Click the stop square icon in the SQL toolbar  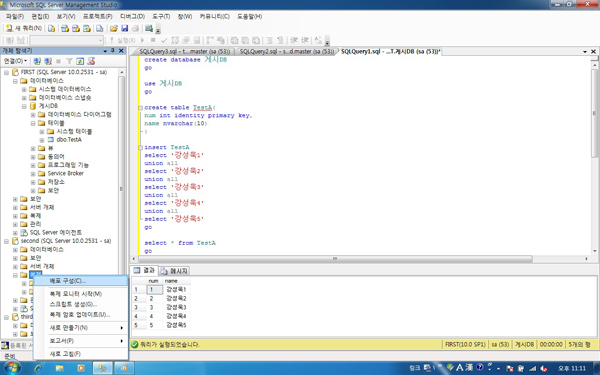click(153, 40)
